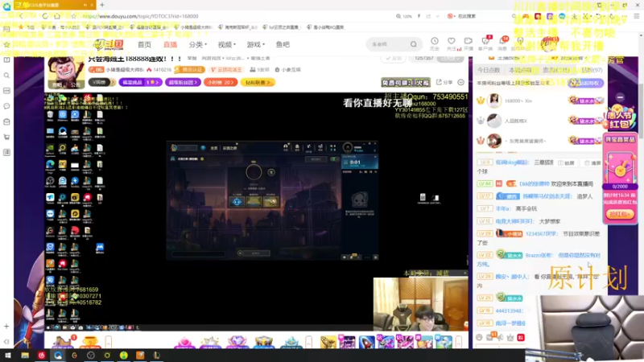The height and width of the screenshot is (362, 644).
Task: Expand the circle chevron beside 分享
Action: 460,83
